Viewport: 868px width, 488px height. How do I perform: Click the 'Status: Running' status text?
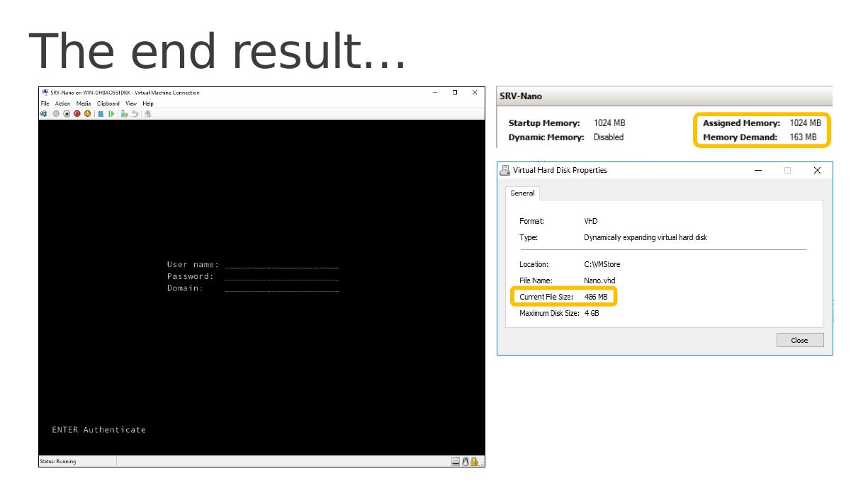(x=57, y=461)
